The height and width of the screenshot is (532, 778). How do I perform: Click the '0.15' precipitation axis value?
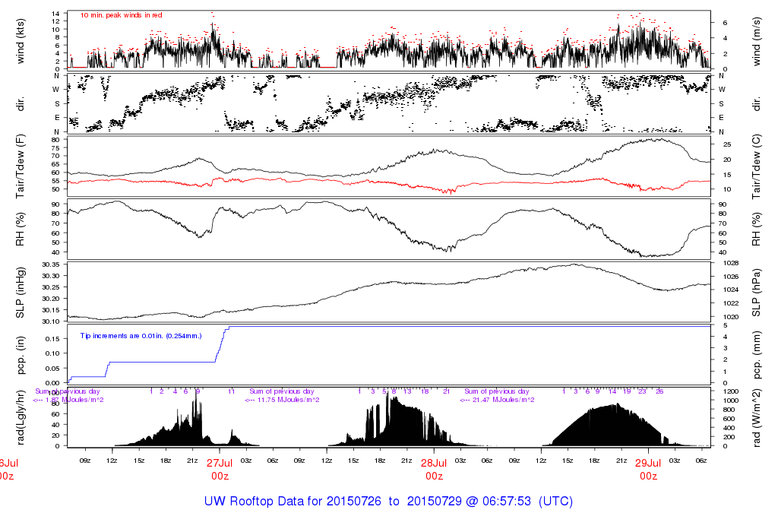[x=52, y=339]
